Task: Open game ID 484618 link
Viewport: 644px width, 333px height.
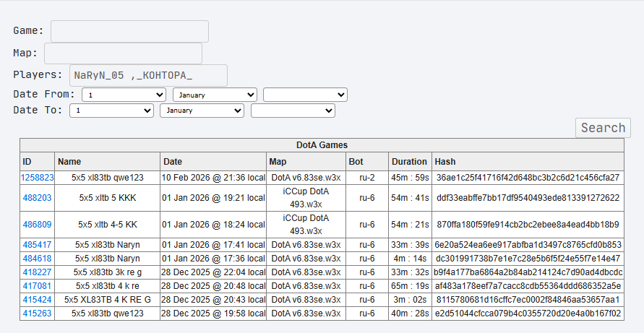Action: coord(38,259)
